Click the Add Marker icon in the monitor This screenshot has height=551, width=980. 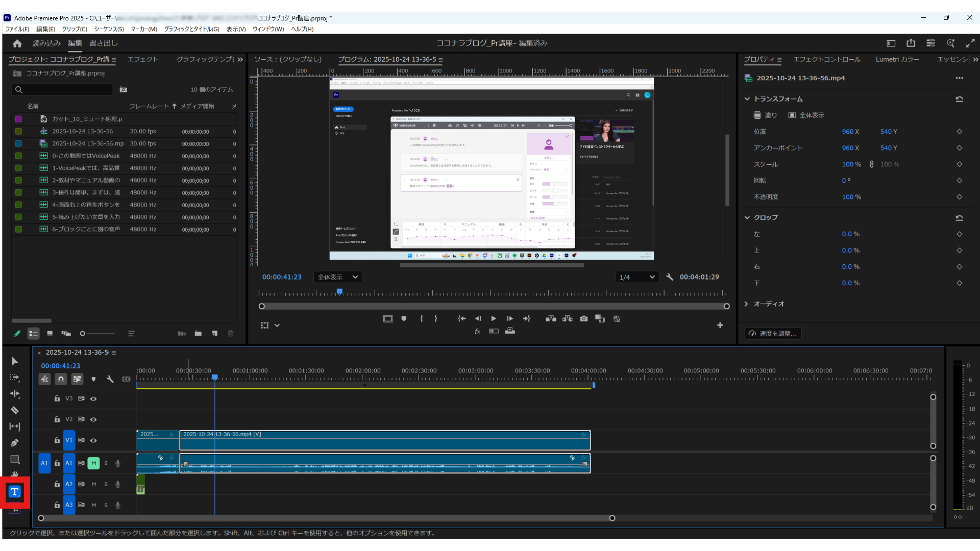coord(404,319)
